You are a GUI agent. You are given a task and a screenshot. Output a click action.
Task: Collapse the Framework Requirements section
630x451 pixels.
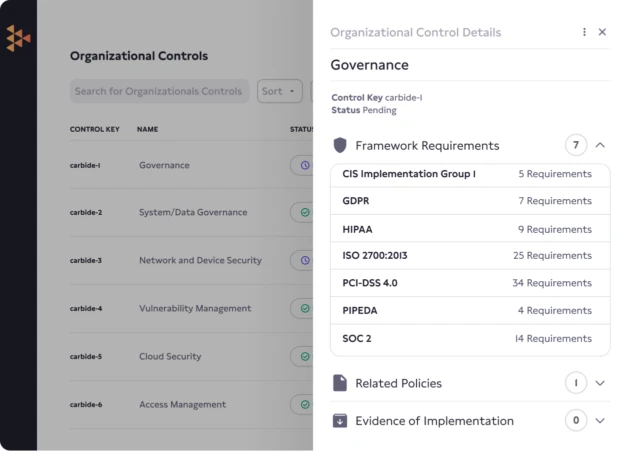click(600, 145)
